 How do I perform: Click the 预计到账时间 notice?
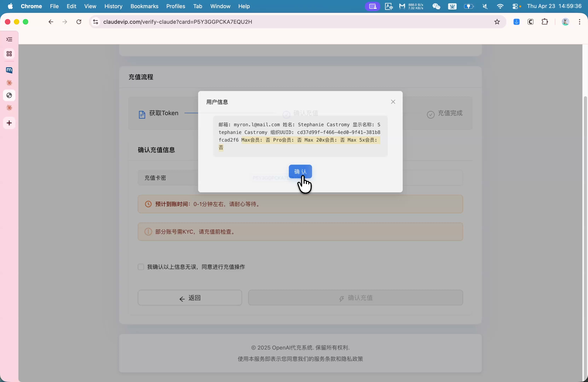(300, 204)
